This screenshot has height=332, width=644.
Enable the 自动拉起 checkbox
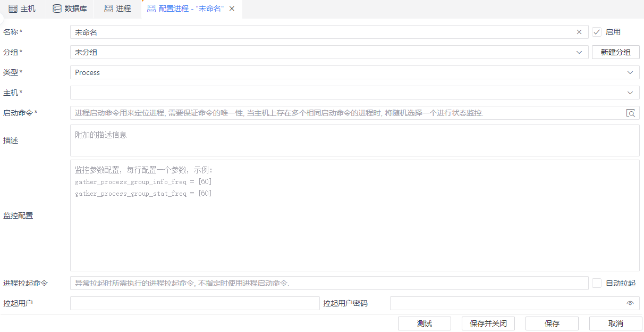click(x=597, y=283)
